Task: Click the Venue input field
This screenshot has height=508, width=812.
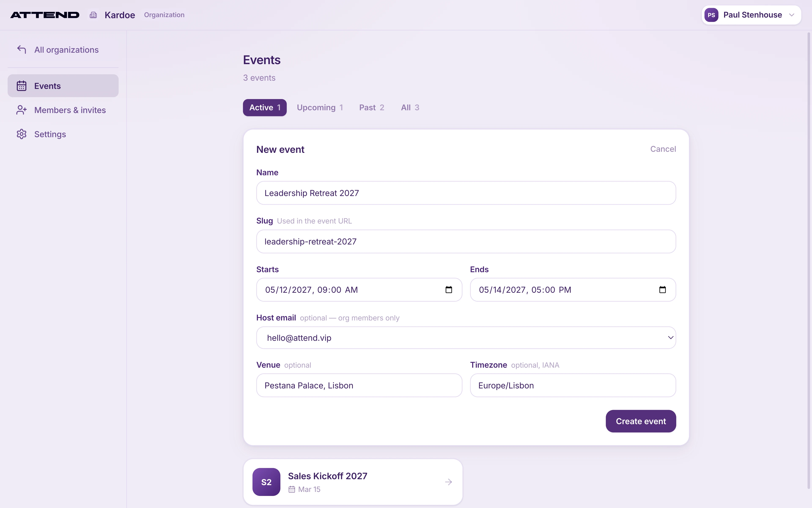Action: (359, 385)
